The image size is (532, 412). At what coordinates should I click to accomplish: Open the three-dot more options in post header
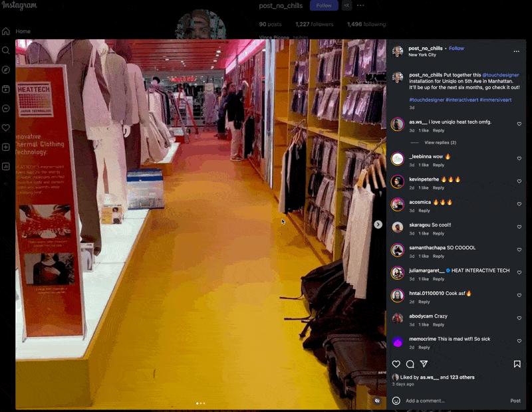(x=516, y=51)
